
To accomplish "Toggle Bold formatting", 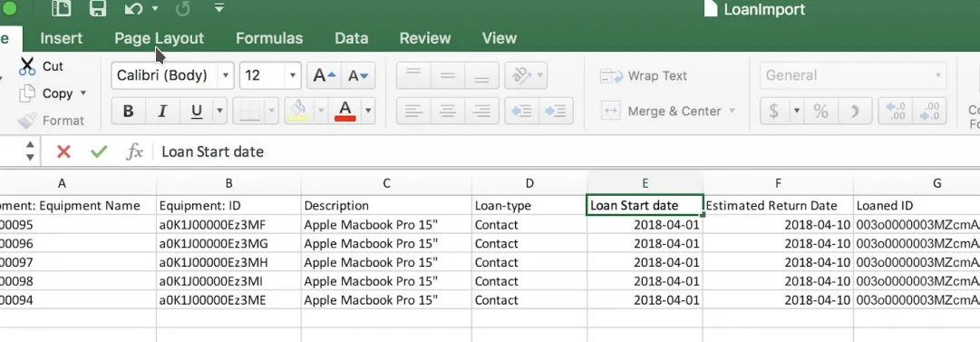I will (x=128, y=112).
